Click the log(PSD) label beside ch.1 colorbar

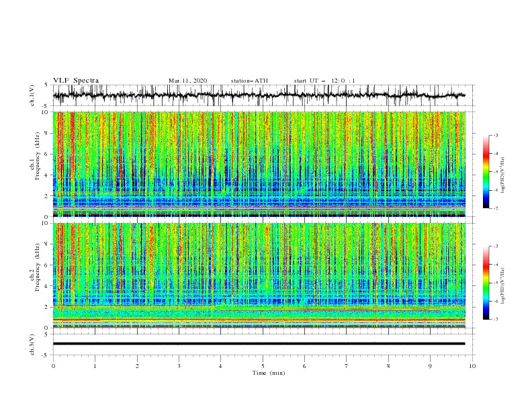point(502,175)
